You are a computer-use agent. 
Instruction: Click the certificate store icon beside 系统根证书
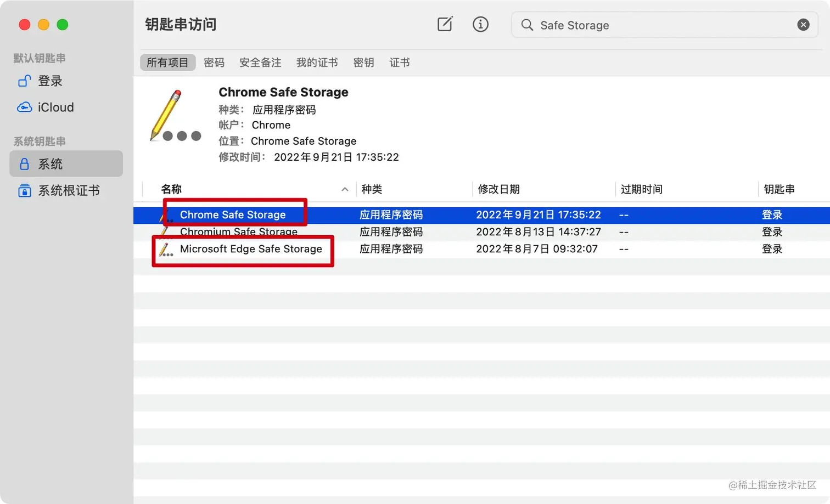(24, 190)
